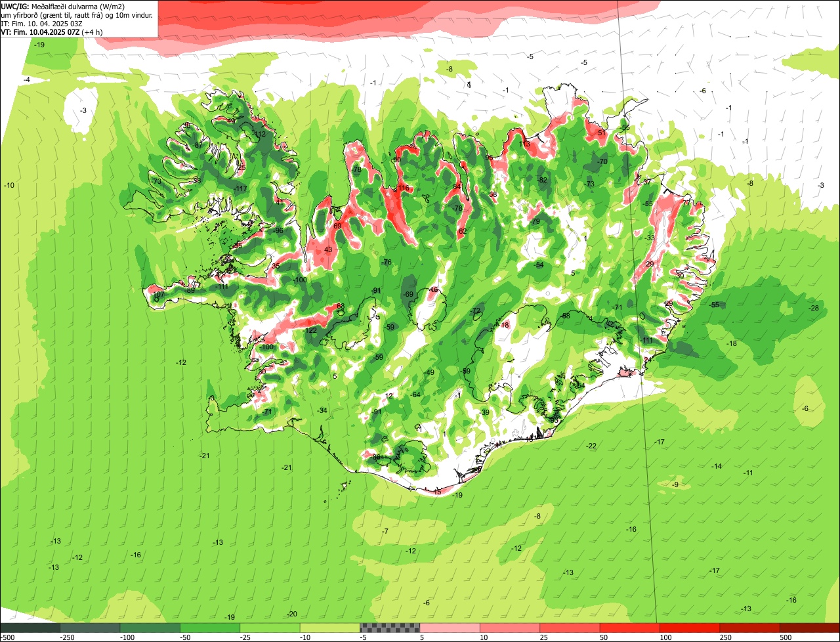Click the legend swatch between 25 and 50

570,628
